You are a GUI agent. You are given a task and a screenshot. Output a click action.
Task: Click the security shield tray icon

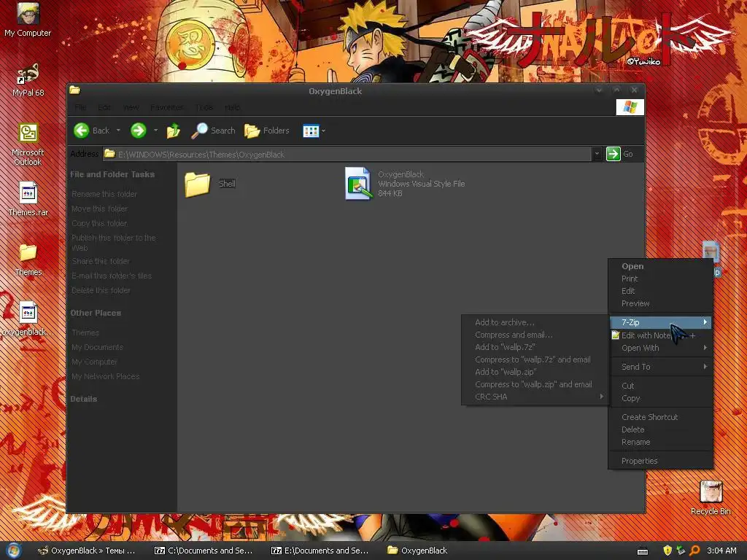pyautogui.click(x=667, y=551)
